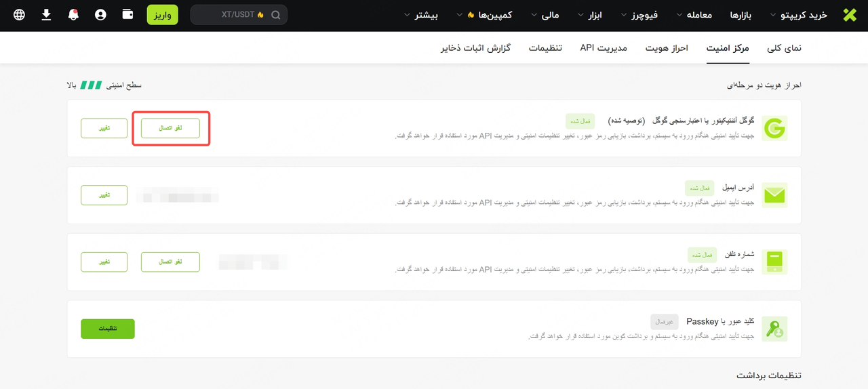Open the wallet icon

127,14
